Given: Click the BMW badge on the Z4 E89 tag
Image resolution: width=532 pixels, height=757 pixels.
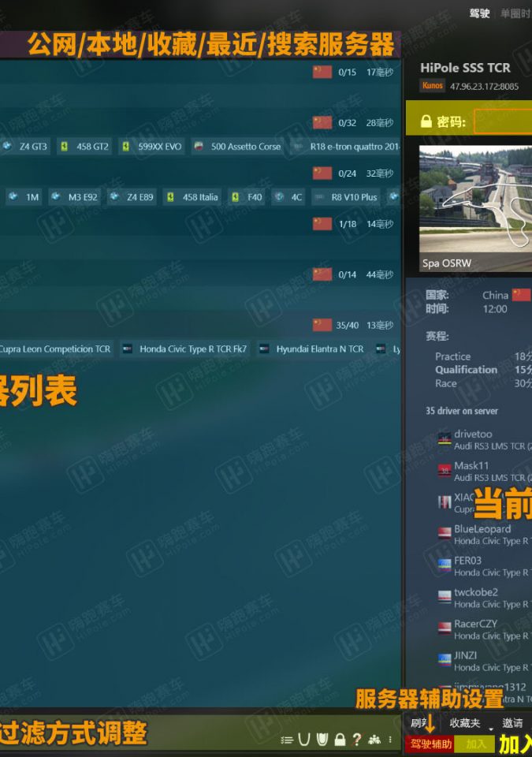Looking at the screenshot, I should point(114,196).
